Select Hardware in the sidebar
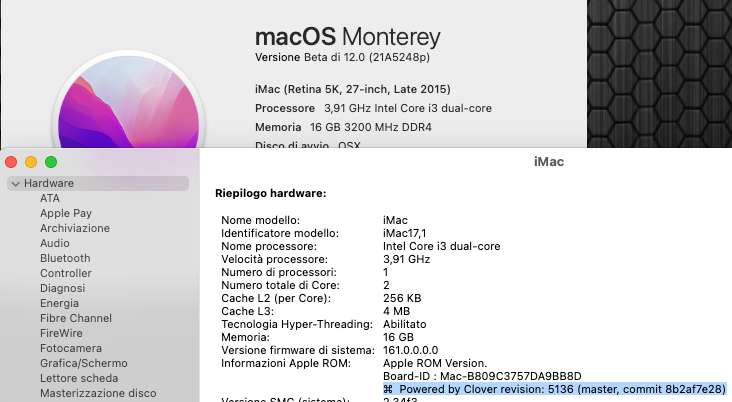The width and height of the screenshot is (732, 402). tap(98, 183)
